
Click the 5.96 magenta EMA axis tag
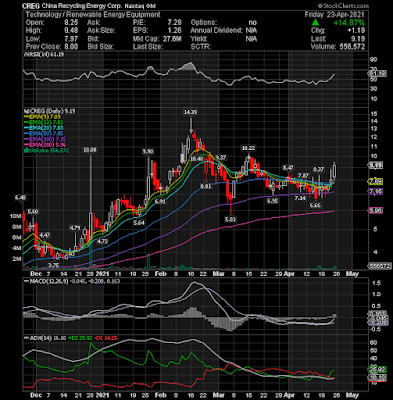click(x=375, y=211)
